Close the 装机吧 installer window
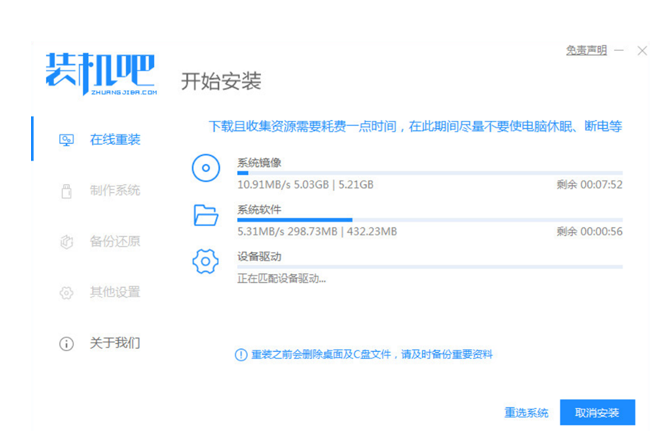 pos(640,50)
